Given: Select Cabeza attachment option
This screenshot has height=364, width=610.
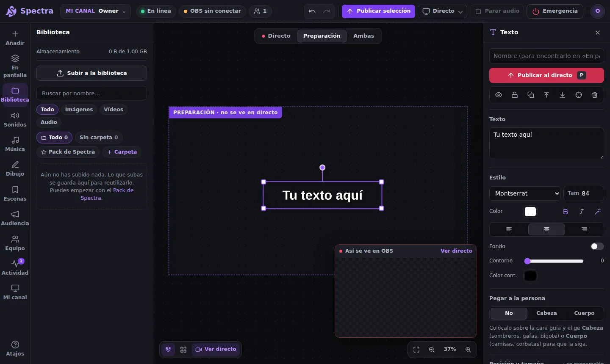Looking at the screenshot, I should click(546, 313).
